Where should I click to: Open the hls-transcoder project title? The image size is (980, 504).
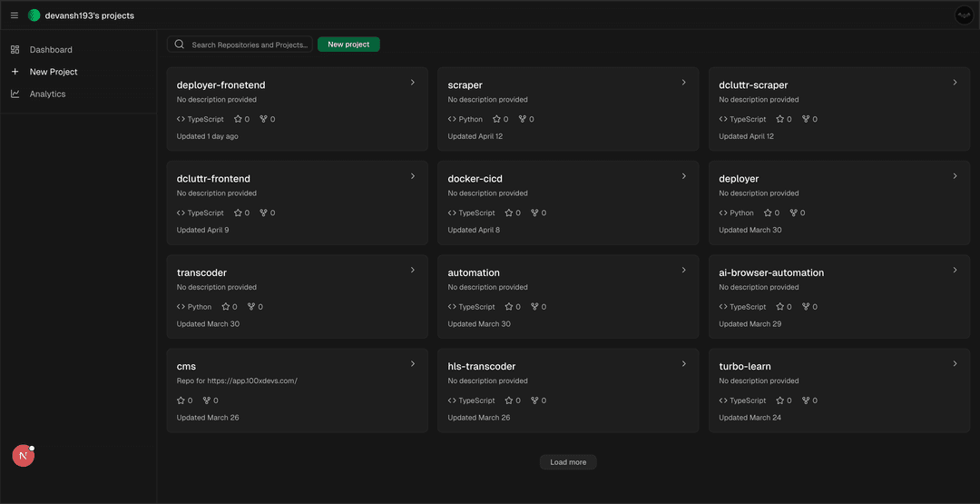click(x=482, y=367)
